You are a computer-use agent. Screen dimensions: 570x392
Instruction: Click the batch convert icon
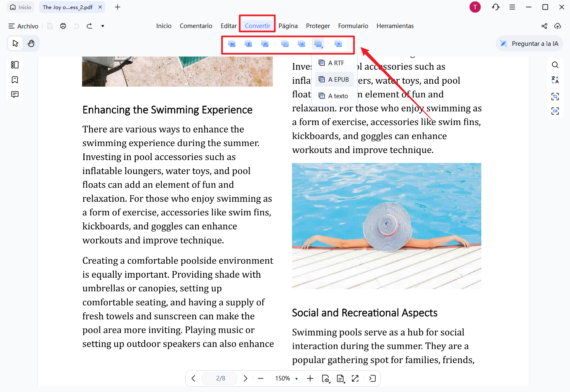point(338,44)
